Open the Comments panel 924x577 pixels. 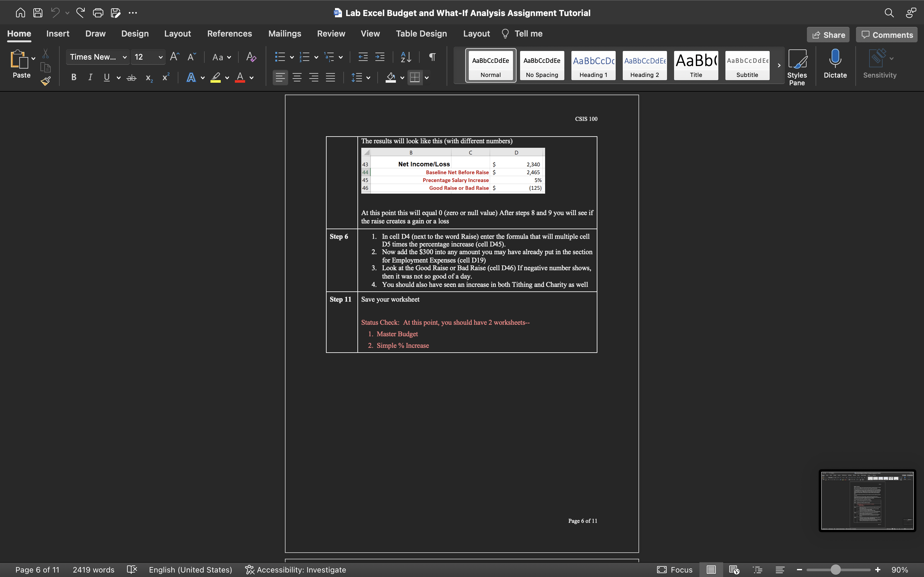pyautogui.click(x=886, y=34)
